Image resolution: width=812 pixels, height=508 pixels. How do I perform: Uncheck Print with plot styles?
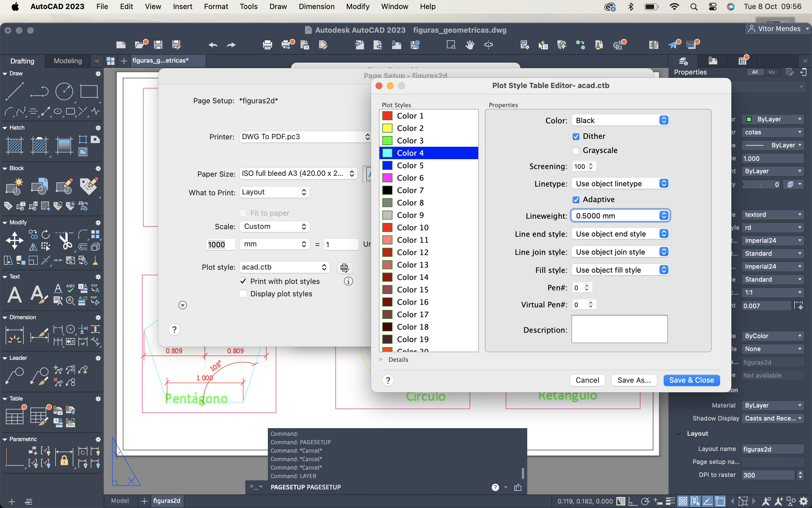pos(243,281)
